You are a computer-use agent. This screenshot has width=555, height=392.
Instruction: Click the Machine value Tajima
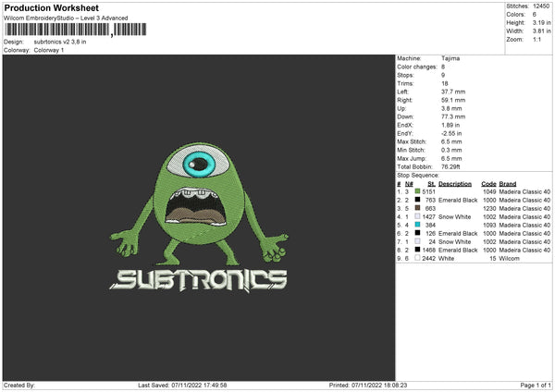(x=450, y=58)
